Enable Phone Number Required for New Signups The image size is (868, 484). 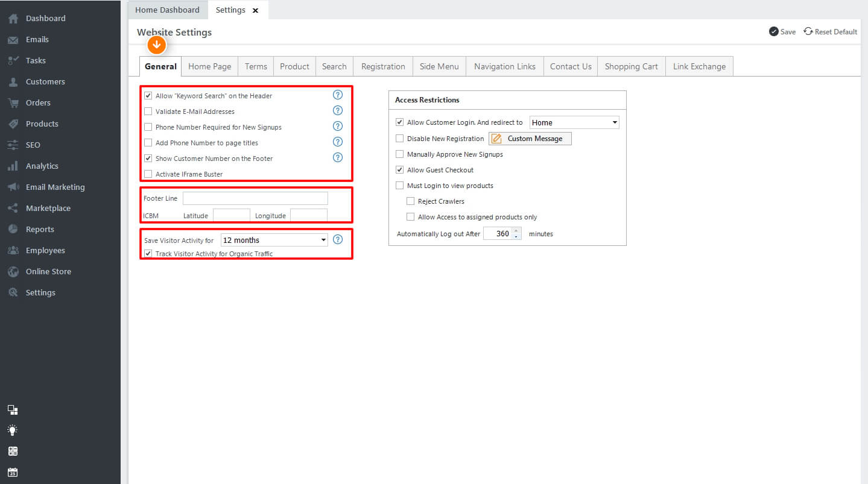(x=148, y=127)
